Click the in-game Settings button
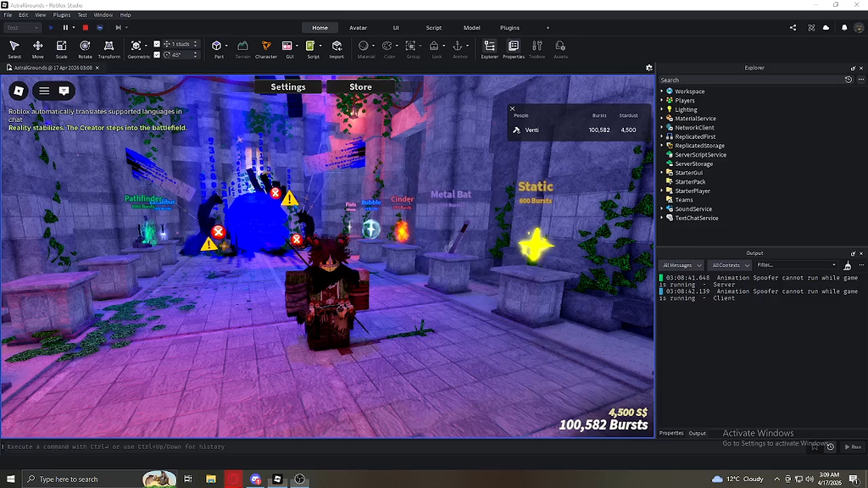Viewport: 868px width, 488px height. [x=288, y=87]
